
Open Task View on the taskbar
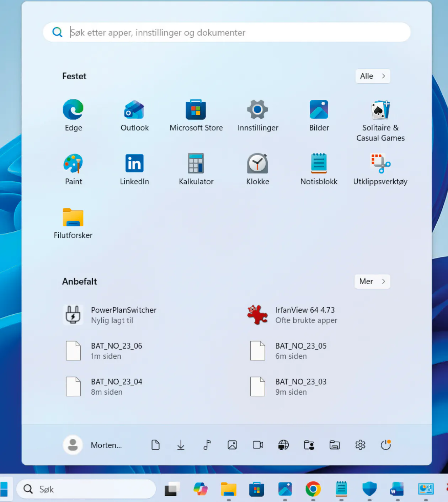pyautogui.click(x=172, y=489)
